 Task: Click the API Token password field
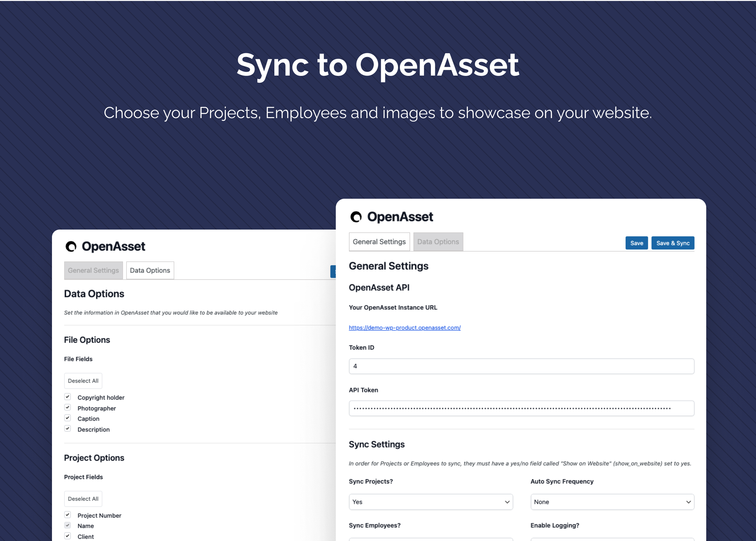coord(521,408)
